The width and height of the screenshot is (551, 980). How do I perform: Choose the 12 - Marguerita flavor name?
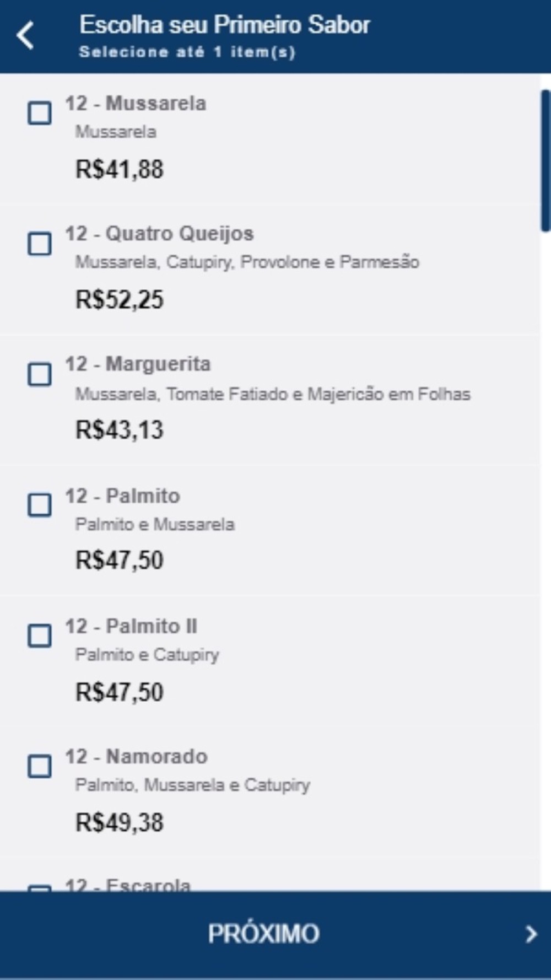point(138,364)
